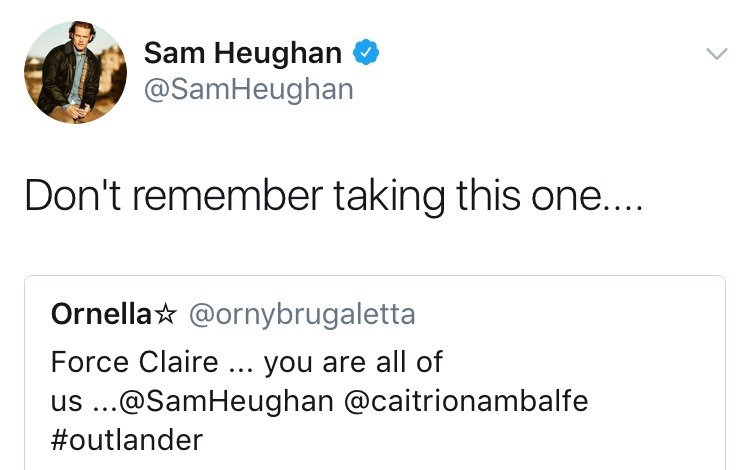
Task: Select the "Don't remember taking this one" text
Action: tap(334, 196)
